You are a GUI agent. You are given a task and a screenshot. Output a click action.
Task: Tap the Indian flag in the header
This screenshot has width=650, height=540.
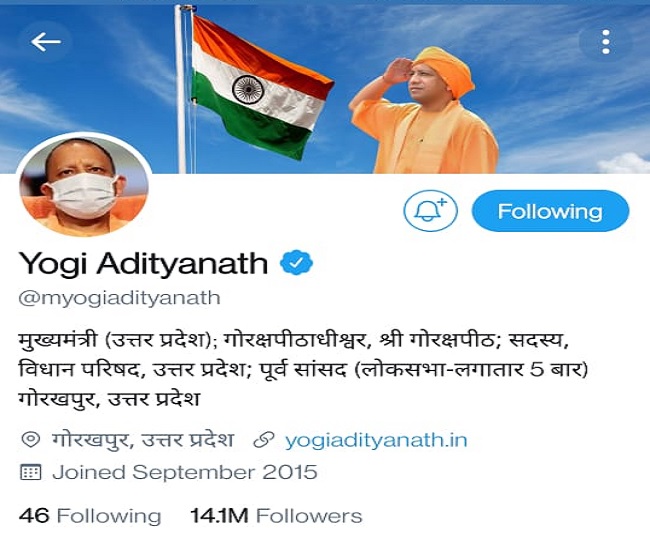point(262,87)
